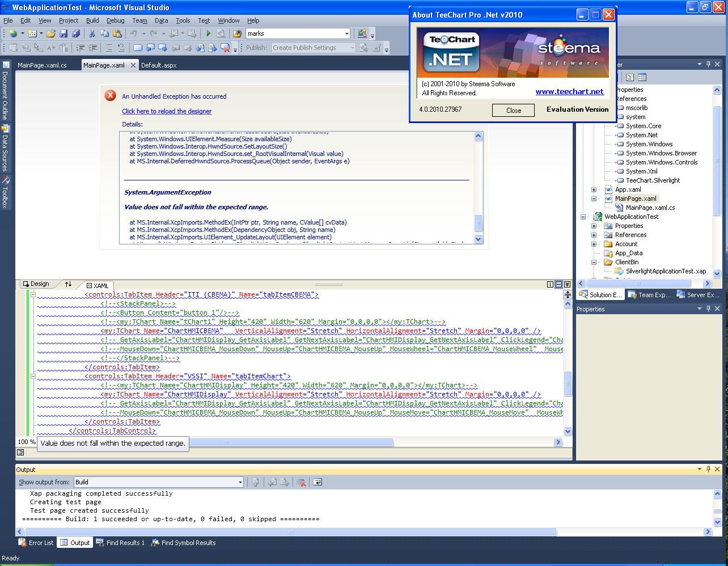The width and height of the screenshot is (728, 566).
Task: Collapse the ClientBin folder node
Action: point(594,262)
